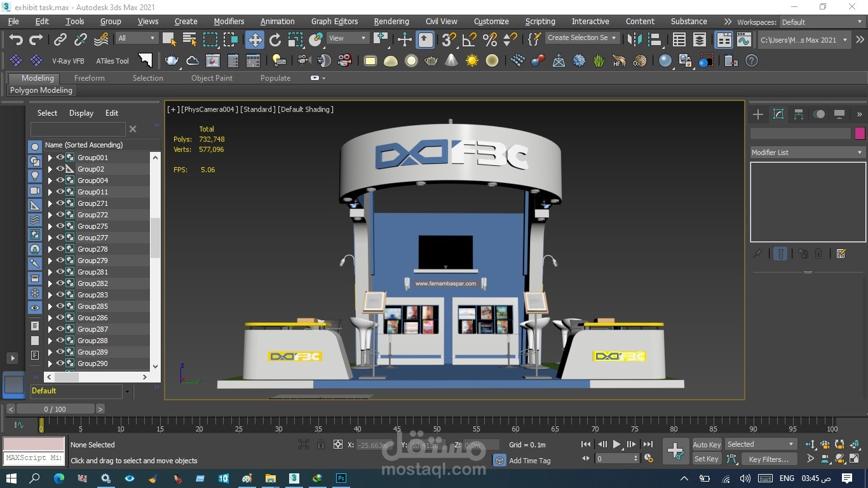The image size is (868, 488).
Task: Open the Align tool
Action: click(x=654, y=40)
